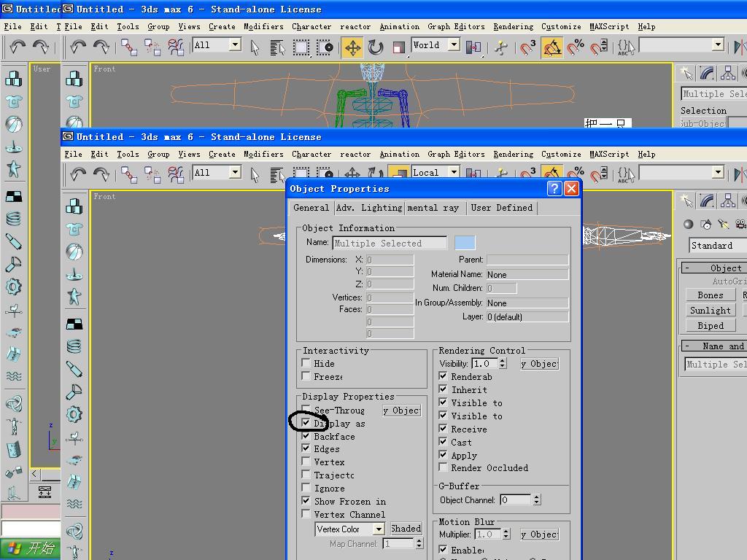The width and height of the screenshot is (747, 560).
Task: Select the Move tool in the back window
Action: coord(352,47)
